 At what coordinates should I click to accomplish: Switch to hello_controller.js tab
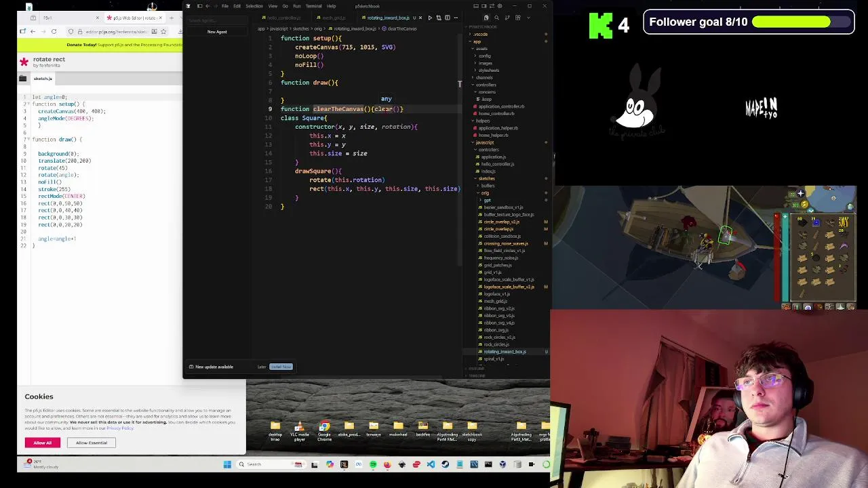tap(283, 18)
